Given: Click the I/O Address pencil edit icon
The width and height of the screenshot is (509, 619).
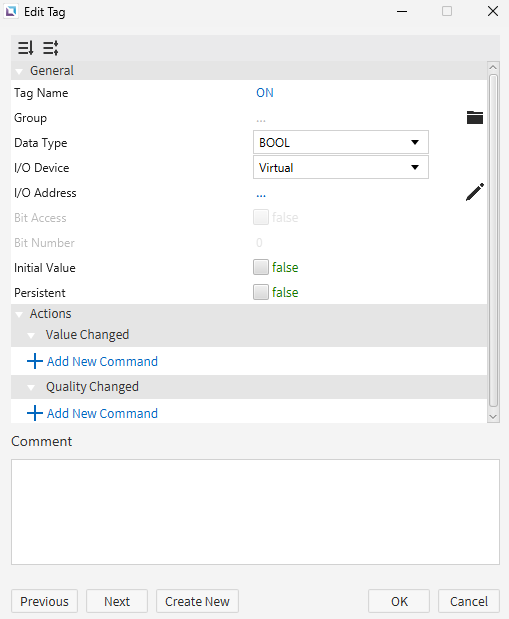Looking at the screenshot, I should point(475,192).
